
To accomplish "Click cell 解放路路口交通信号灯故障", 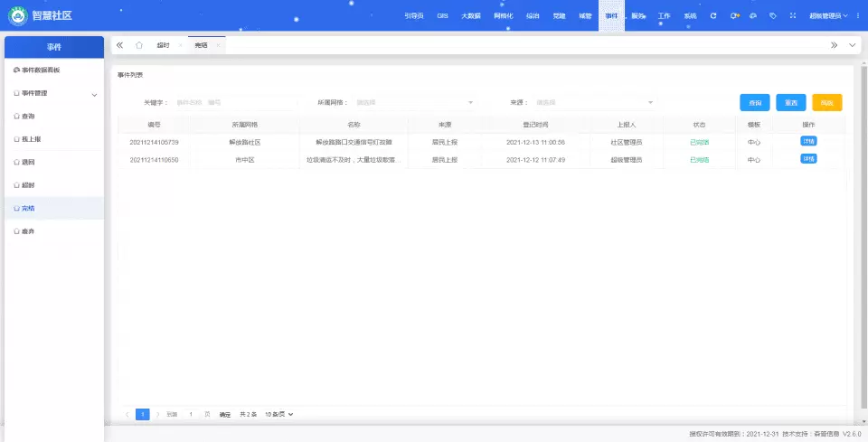I will [354, 142].
